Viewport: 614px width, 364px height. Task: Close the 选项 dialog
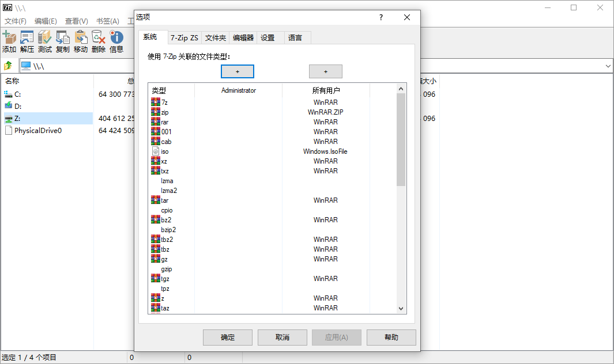(407, 17)
